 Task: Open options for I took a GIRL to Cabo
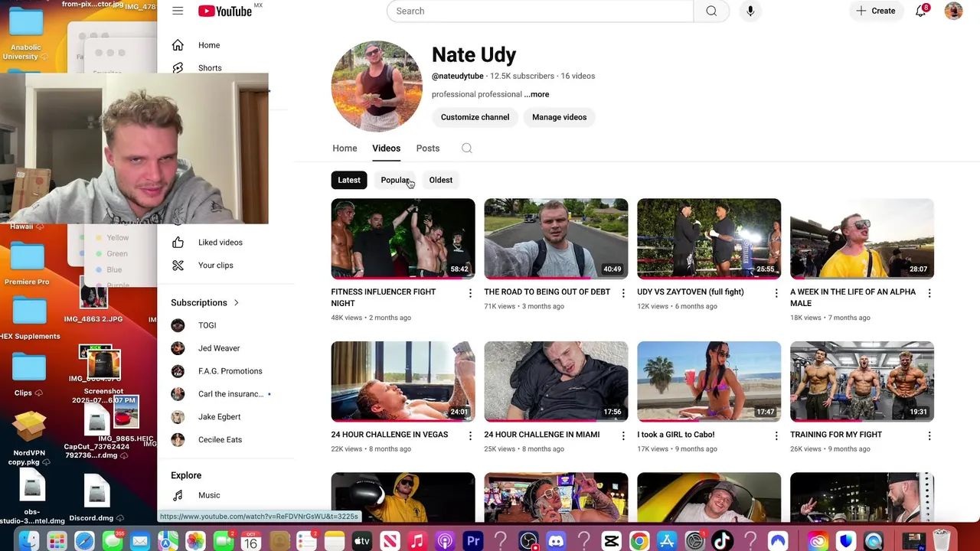tap(776, 435)
